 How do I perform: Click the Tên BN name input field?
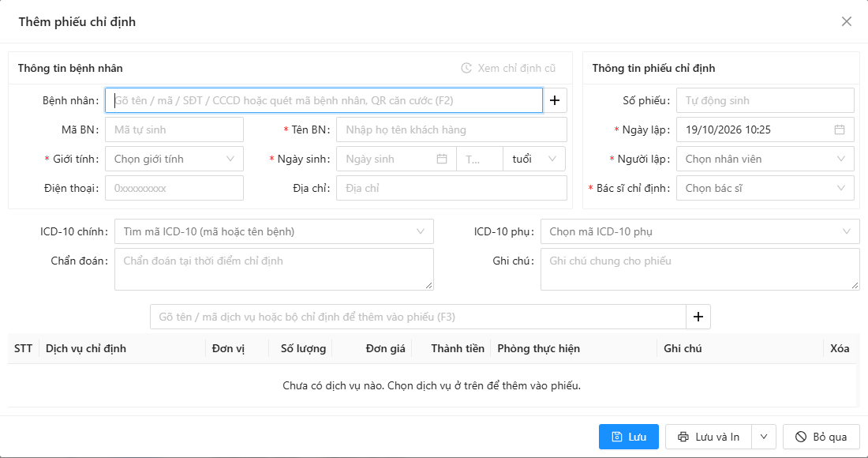point(451,130)
